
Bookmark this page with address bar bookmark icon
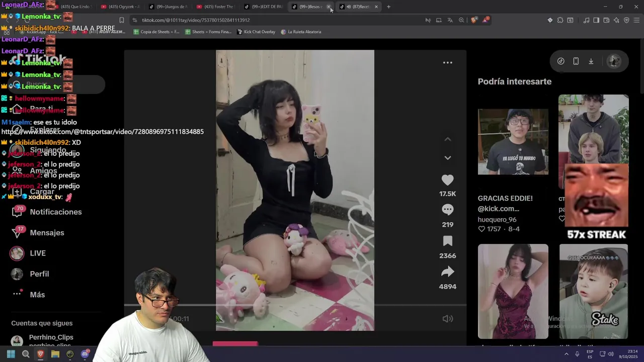(x=121, y=20)
